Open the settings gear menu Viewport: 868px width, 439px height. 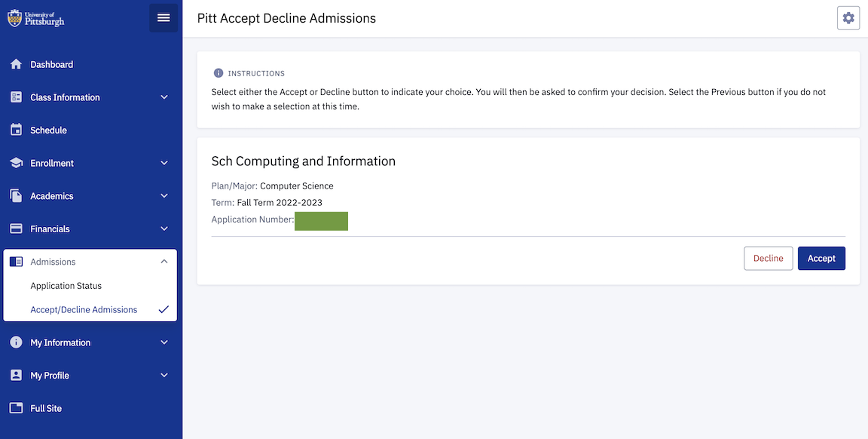tap(848, 18)
